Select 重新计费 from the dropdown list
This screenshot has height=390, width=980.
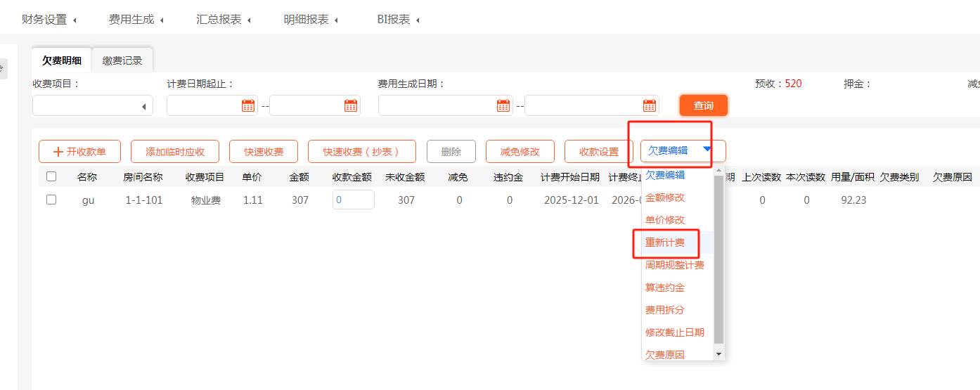point(665,242)
